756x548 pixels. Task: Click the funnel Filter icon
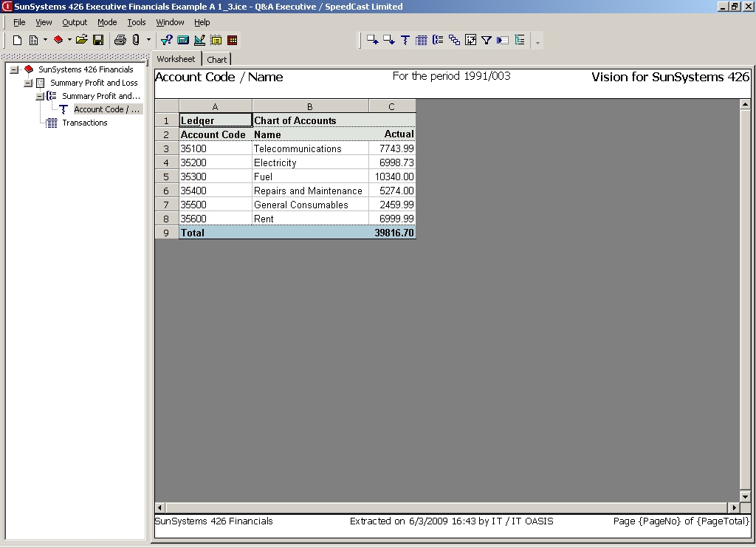(487, 40)
